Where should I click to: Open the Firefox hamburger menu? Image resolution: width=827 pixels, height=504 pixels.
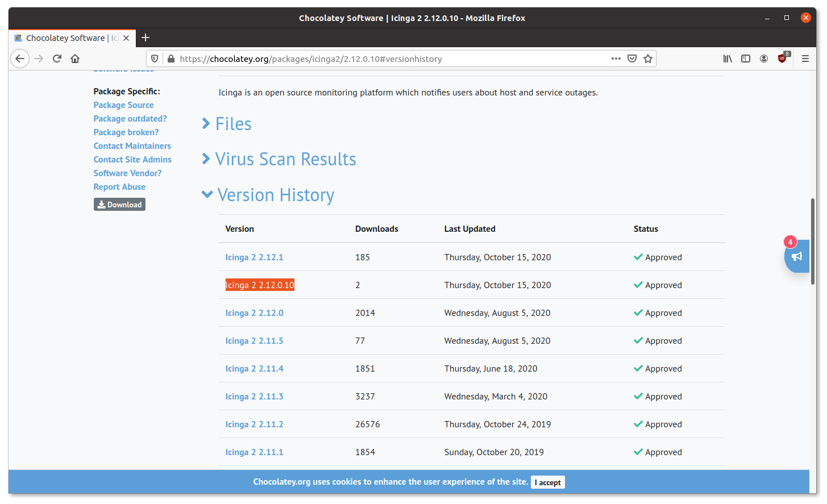(805, 58)
